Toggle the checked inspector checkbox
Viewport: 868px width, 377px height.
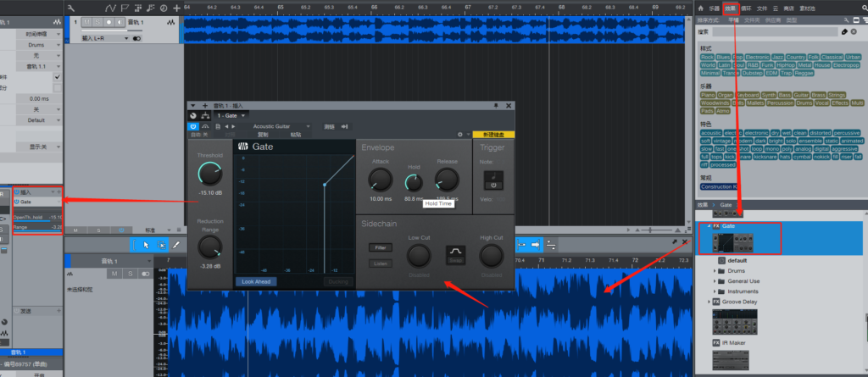pyautogui.click(x=57, y=77)
